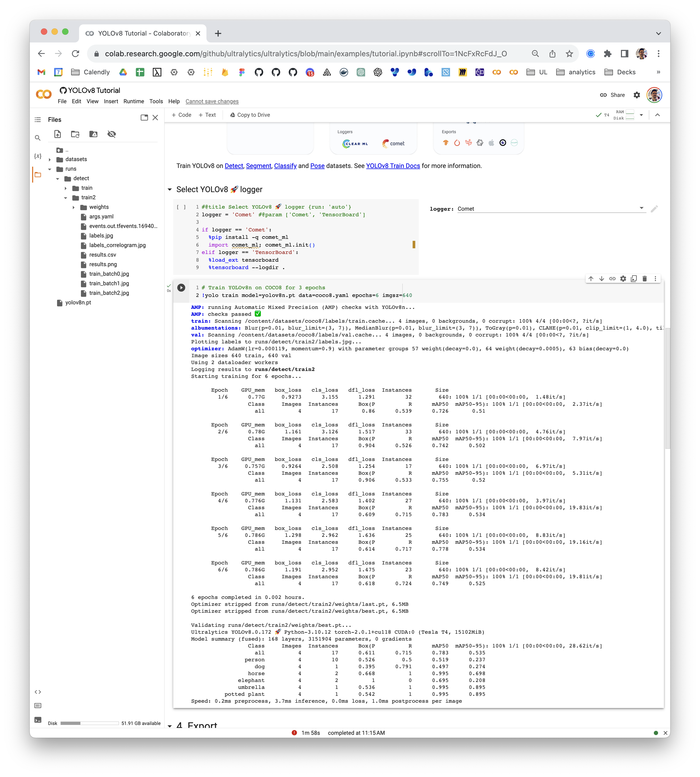Collapse the Select YOLOv8 logger section
The height and width of the screenshot is (777, 700).
pyautogui.click(x=170, y=190)
